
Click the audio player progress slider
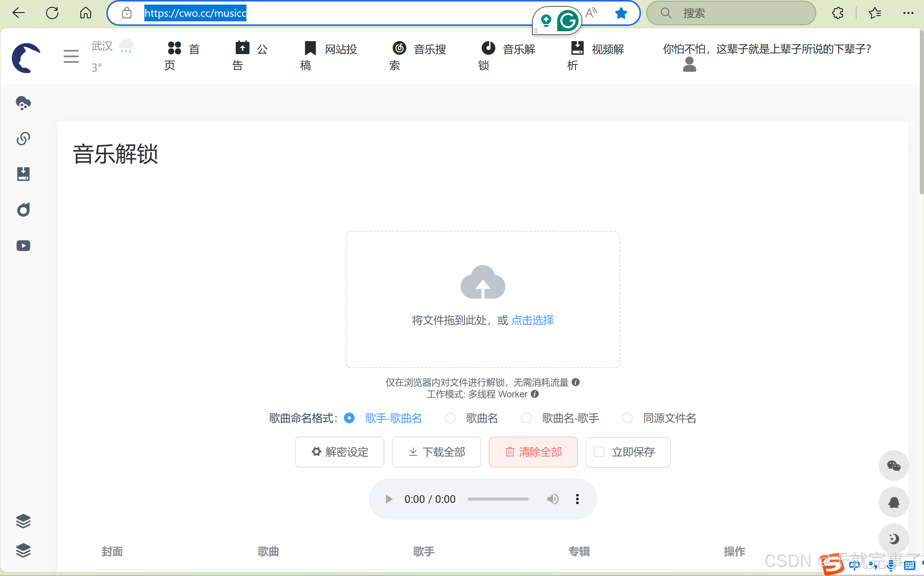coord(498,499)
